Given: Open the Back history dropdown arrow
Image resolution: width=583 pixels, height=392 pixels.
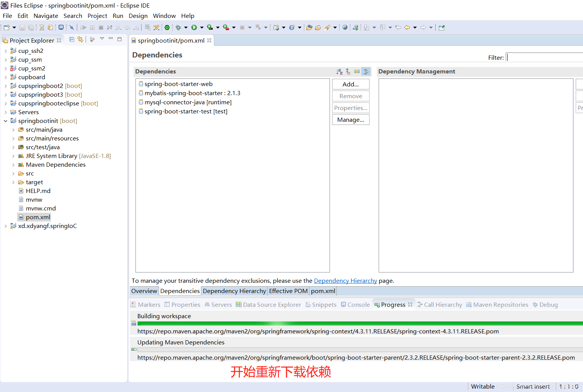Looking at the screenshot, I should pyautogui.click(x=415, y=27).
